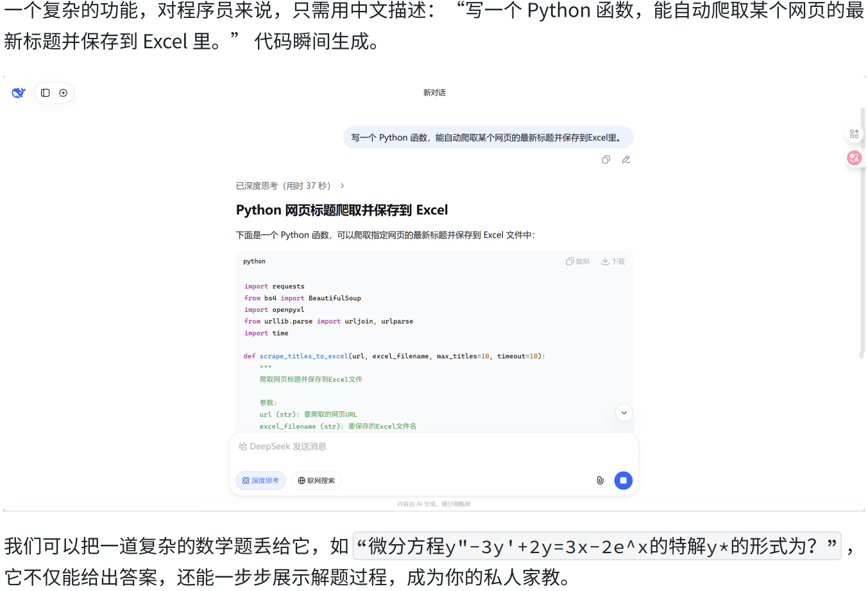Image resolution: width=868 pixels, height=591 pixels.
Task: Click the pink translate extension icon
Action: [x=854, y=158]
